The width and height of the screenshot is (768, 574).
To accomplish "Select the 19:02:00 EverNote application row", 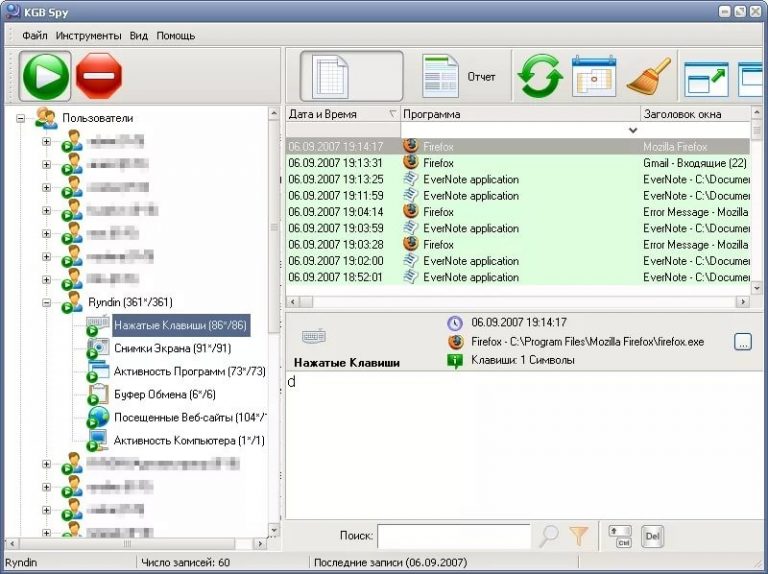I will tap(518, 261).
